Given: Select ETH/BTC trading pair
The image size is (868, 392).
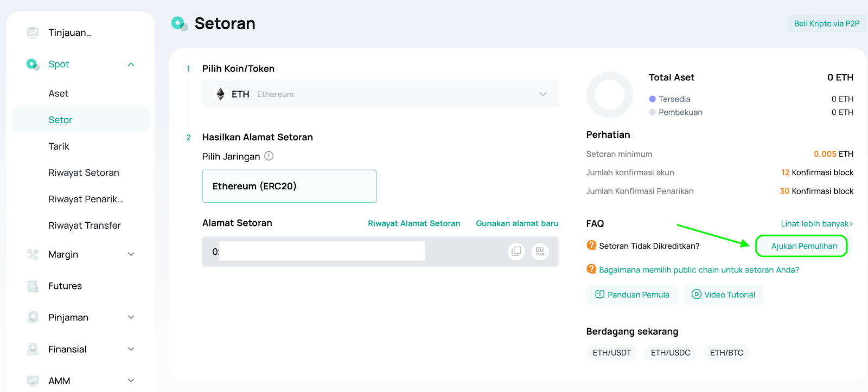Looking at the screenshot, I should 726,352.
